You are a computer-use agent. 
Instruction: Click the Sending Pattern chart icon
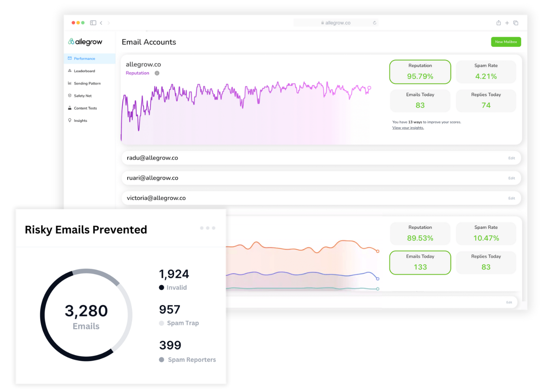click(70, 83)
